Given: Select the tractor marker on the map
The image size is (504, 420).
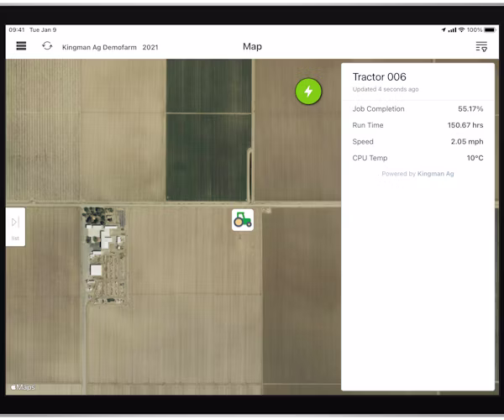Looking at the screenshot, I should click(243, 220).
